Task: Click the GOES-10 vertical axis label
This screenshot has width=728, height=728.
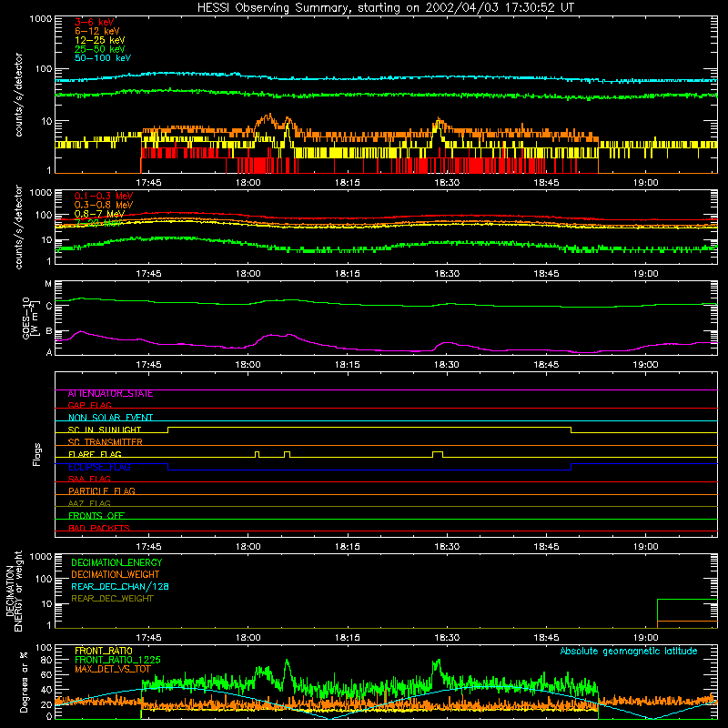Action: (x=30, y=318)
